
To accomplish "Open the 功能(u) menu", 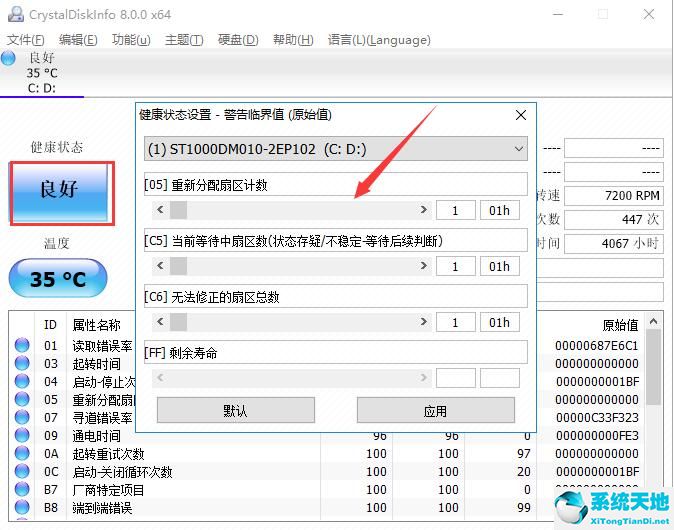I will pyautogui.click(x=131, y=40).
